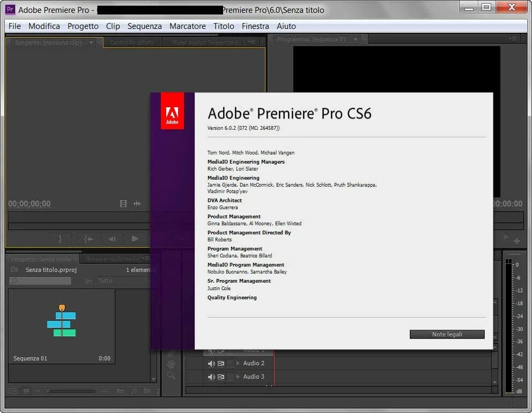The height and width of the screenshot is (413, 532).
Task: Select the Hand tool
Action: [171, 365]
